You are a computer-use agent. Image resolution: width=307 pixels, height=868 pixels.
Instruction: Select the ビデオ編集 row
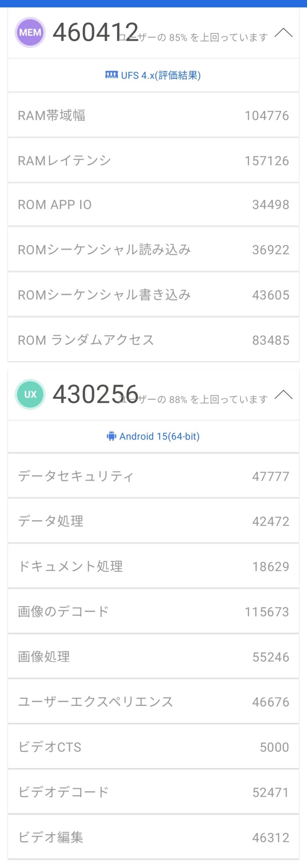153,838
